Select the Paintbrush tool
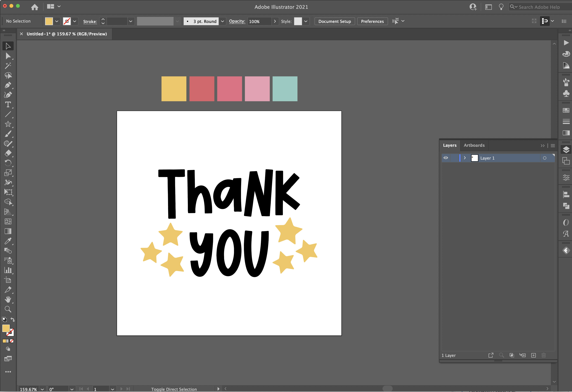The image size is (572, 392). 8,134
